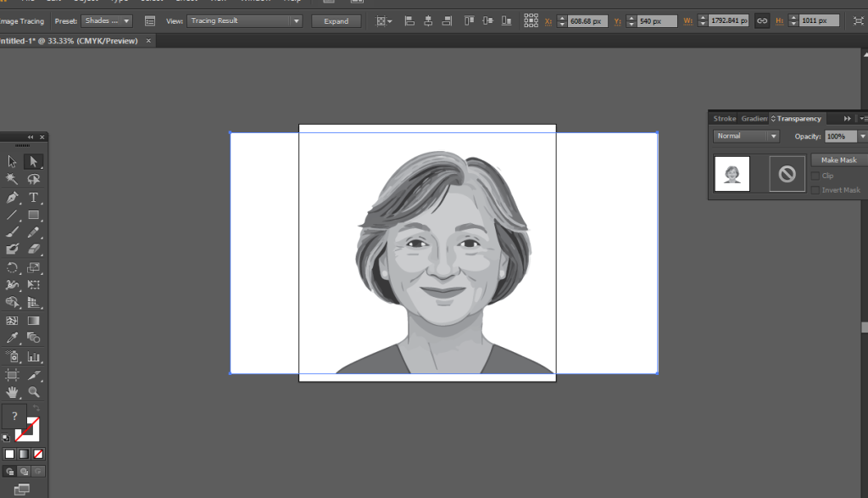Click Vertical Align Center icon
The image size is (868, 498).
pyautogui.click(x=487, y=21)
